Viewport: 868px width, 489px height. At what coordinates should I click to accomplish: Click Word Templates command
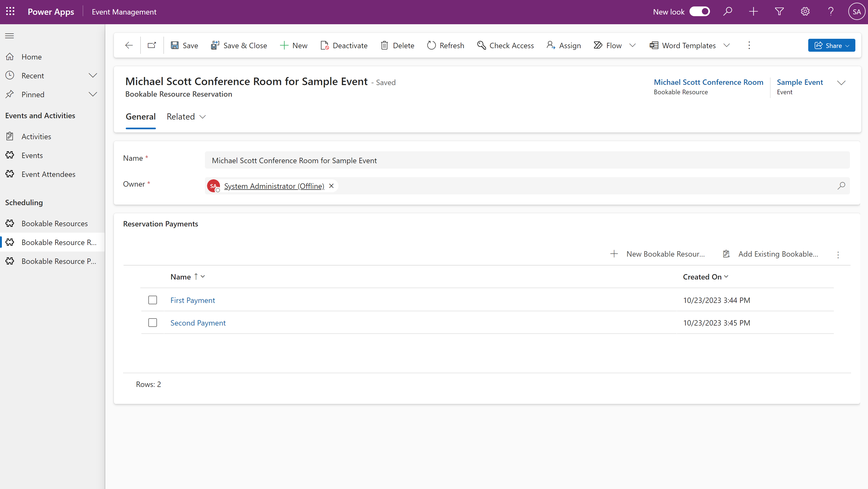click(x=683, y=45)
